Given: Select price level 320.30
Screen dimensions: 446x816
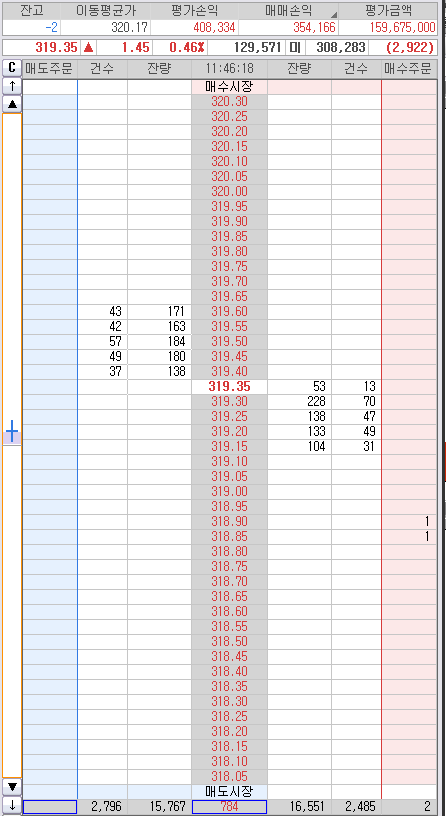Looking at the screenshot, I should [230, 102].
